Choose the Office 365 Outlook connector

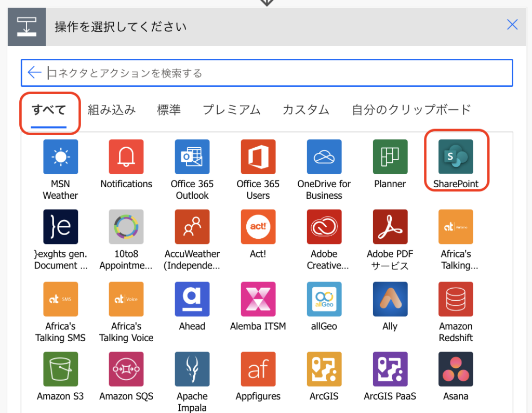[192, 157]
